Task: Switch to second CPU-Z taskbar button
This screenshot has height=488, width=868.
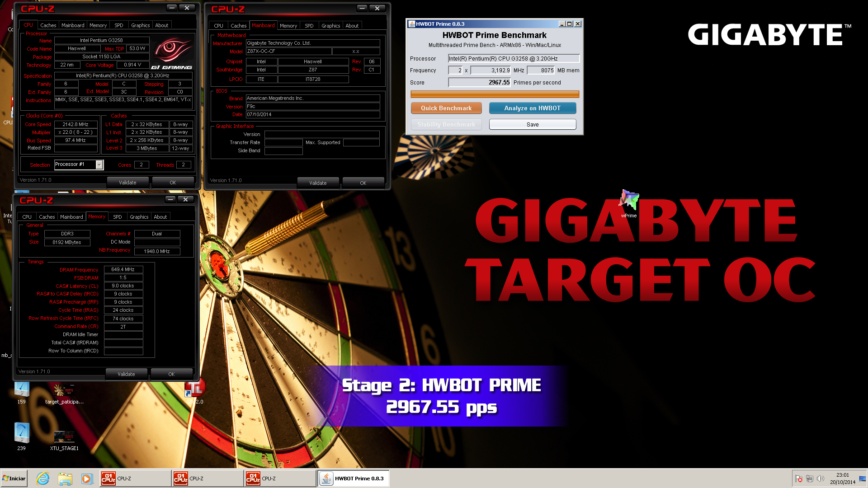Action: click(208, 479)
